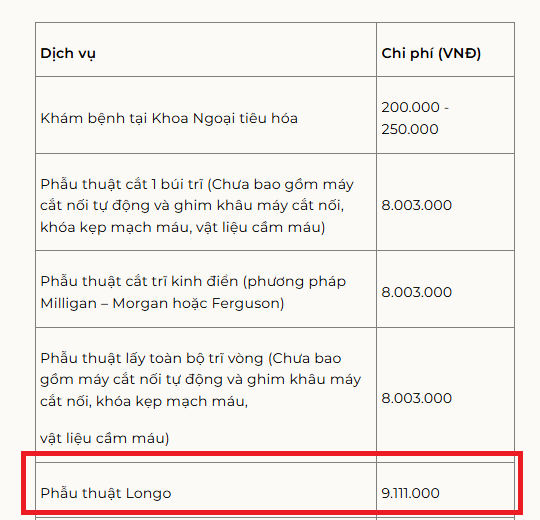Click the 'cắt nối, khóa kẹp mạch máu,' line

[144, 401]
